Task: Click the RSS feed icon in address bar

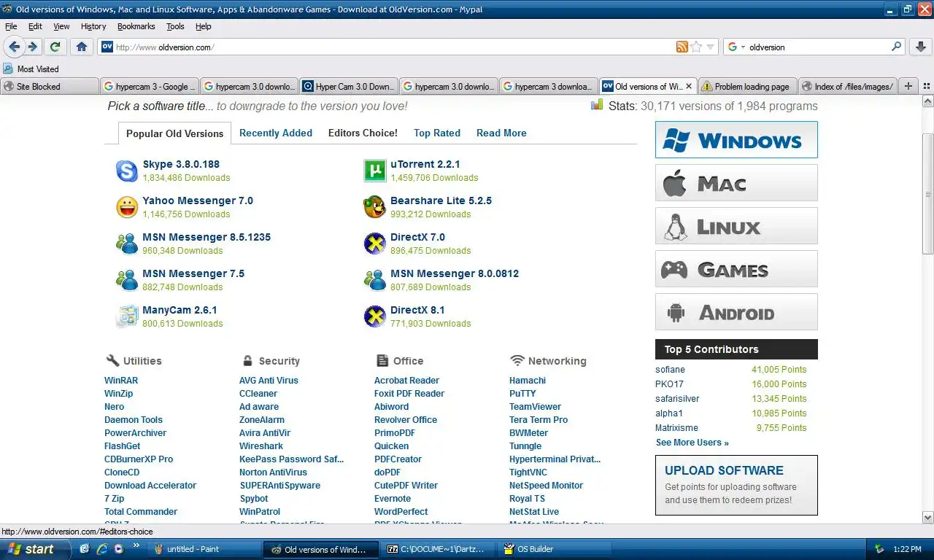Action: click(682, 47)
